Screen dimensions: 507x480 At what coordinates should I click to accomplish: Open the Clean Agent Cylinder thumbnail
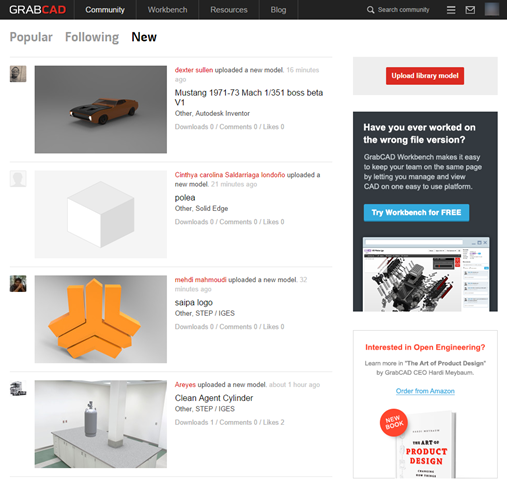[x=101, y=424]
